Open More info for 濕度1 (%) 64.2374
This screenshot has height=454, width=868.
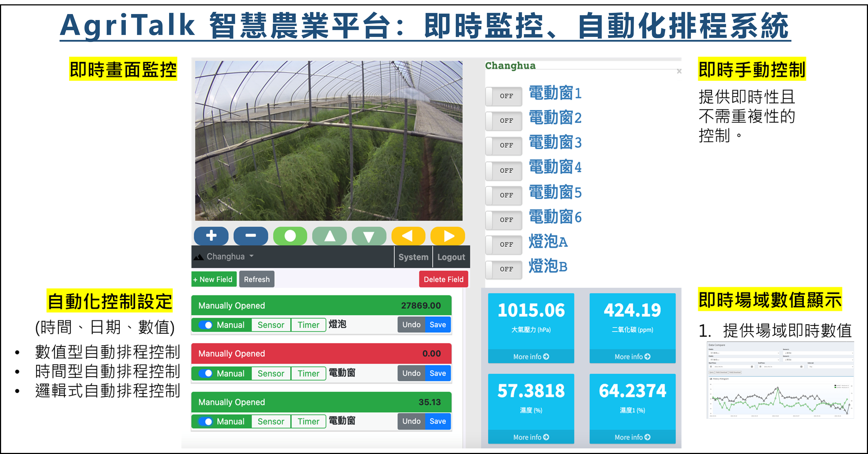coord(632,437)
